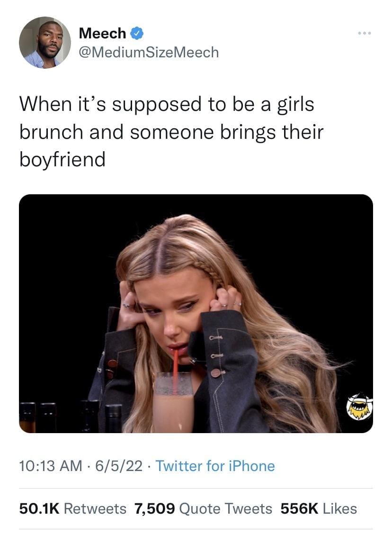Click the word boyfriend in the tweet
Viewport: 392px width, 535px height.
click(62, 159)
